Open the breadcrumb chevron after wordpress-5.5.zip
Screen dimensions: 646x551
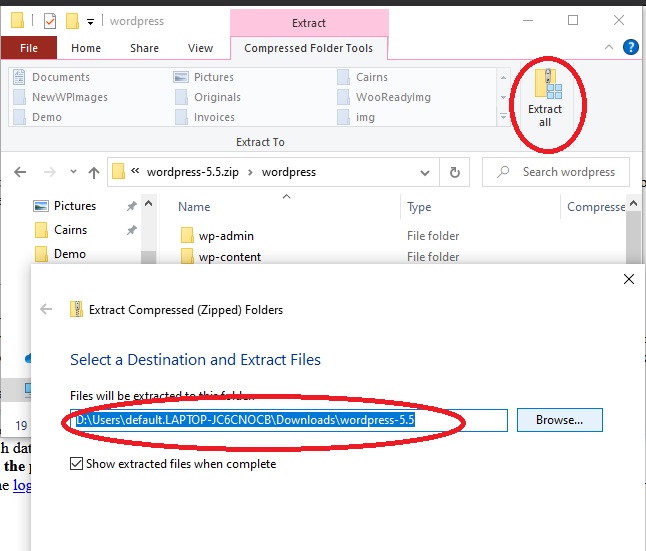250,172
